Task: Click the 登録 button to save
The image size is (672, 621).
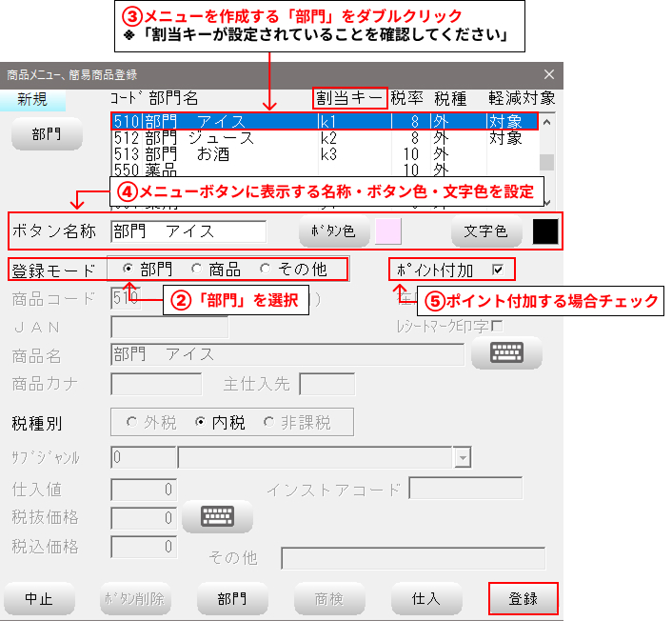Action: point(523,599)
